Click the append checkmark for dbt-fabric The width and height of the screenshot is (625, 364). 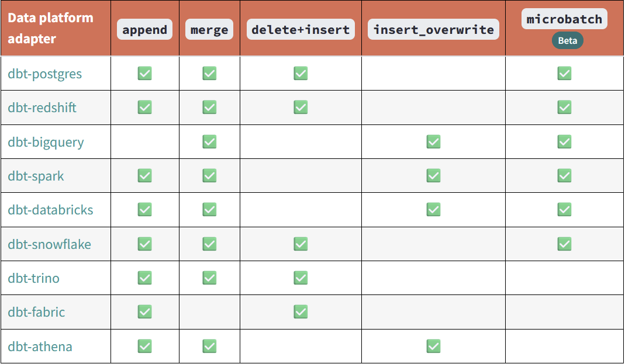[x=144, y=312]
